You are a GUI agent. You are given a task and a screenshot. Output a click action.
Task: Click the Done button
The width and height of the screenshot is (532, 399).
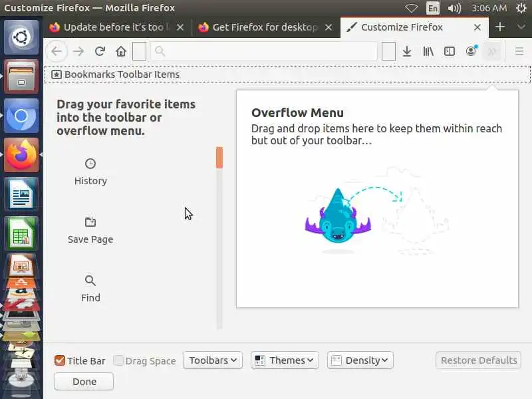pos(84,382)
